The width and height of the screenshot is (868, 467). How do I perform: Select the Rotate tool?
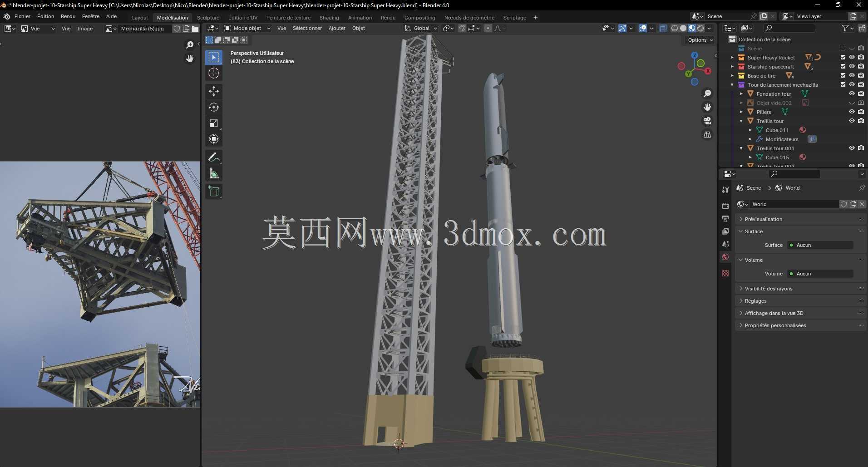click(214, 107)
